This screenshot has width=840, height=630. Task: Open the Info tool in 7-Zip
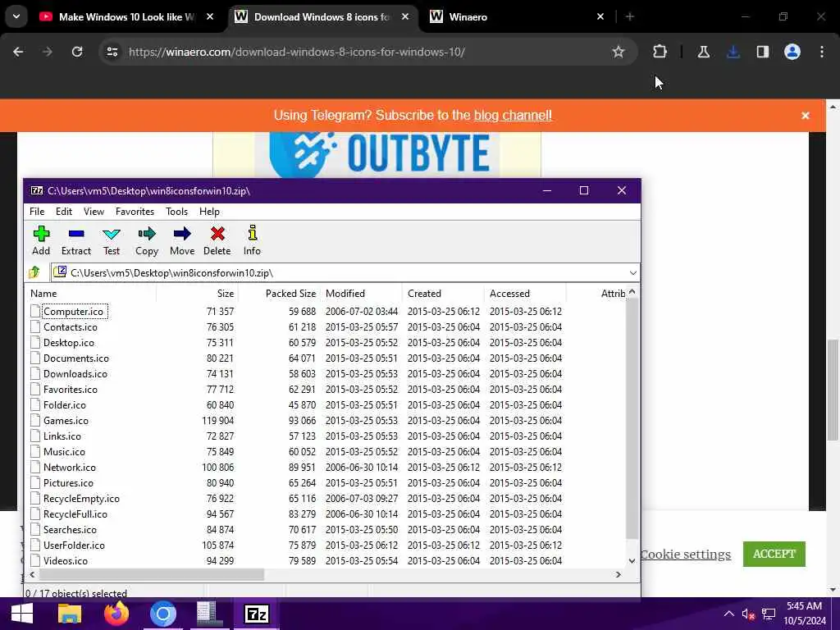[x=252, y=240]
